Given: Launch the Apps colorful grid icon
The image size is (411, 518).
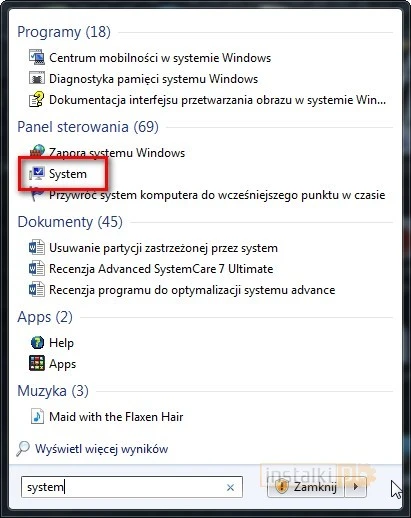Looking at the screenshot, I should pos(37,363).
